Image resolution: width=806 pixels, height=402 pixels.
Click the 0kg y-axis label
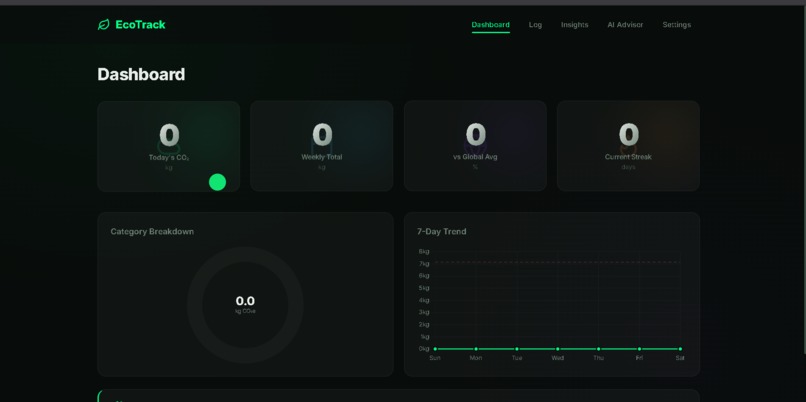(x=424, y=349)
